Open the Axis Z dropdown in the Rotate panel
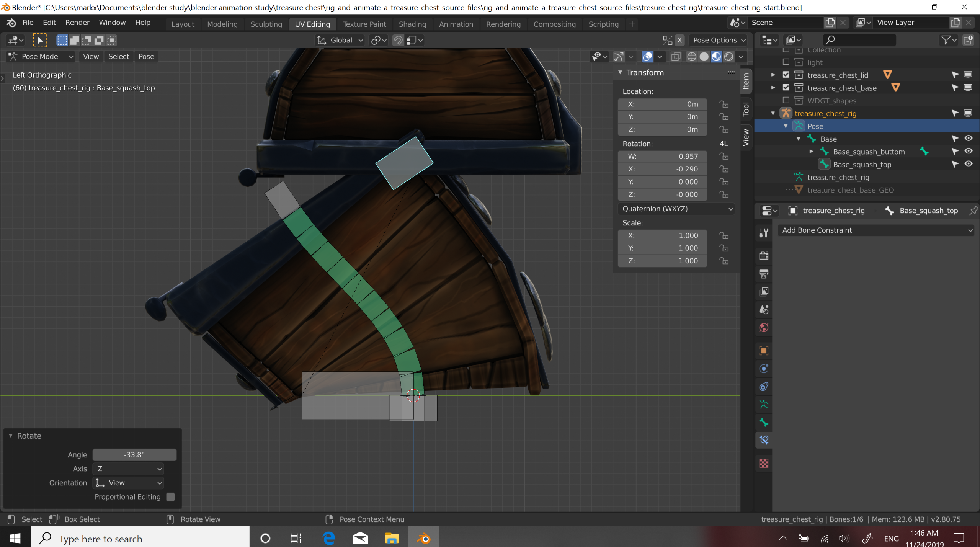Viewport: 980px width, 547px height. tap(129, 469)
